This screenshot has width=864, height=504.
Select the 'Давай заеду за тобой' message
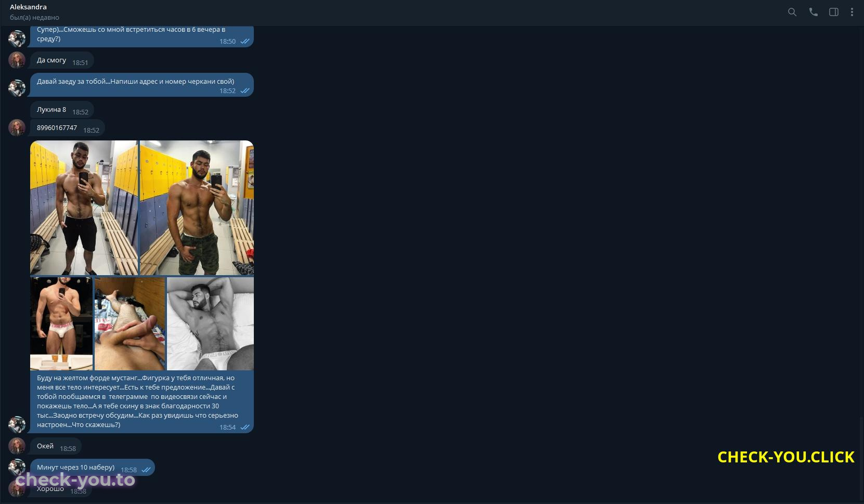click(x=142, y=85)
